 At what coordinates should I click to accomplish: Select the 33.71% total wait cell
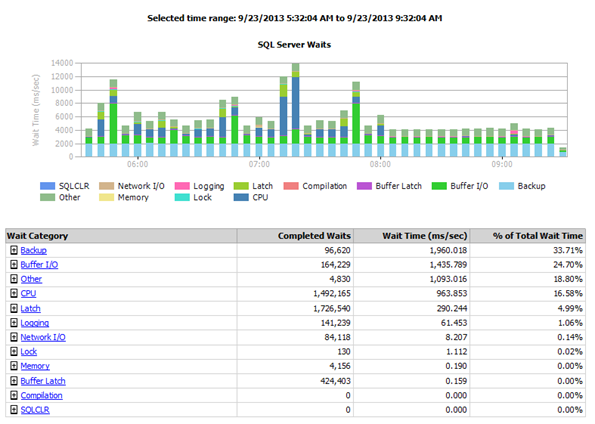pos(528,250)
